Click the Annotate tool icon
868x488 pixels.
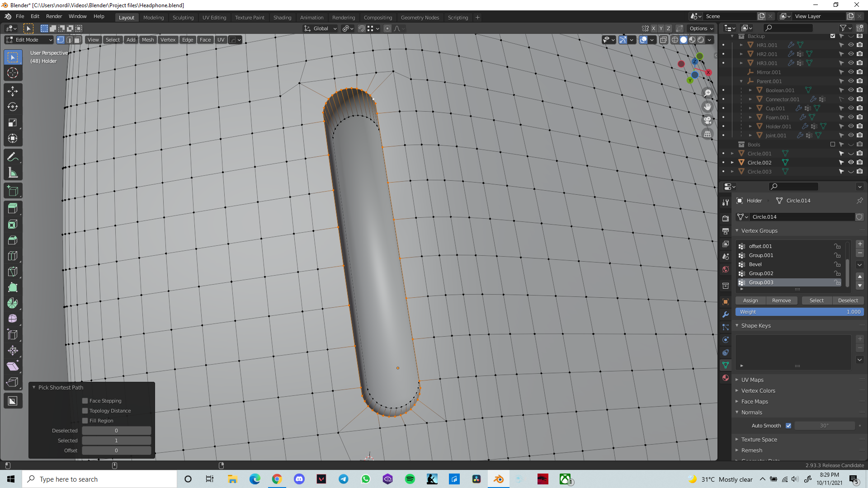tap(13, 157)
